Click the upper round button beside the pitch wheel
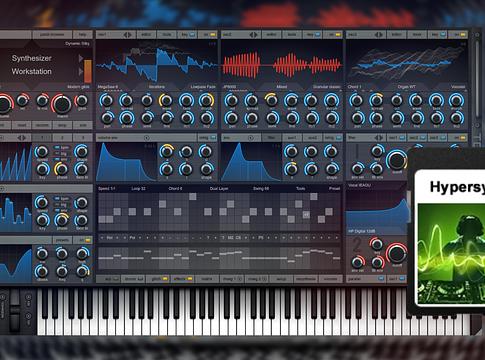Screen dimensions: 485x360 (28, 297)
